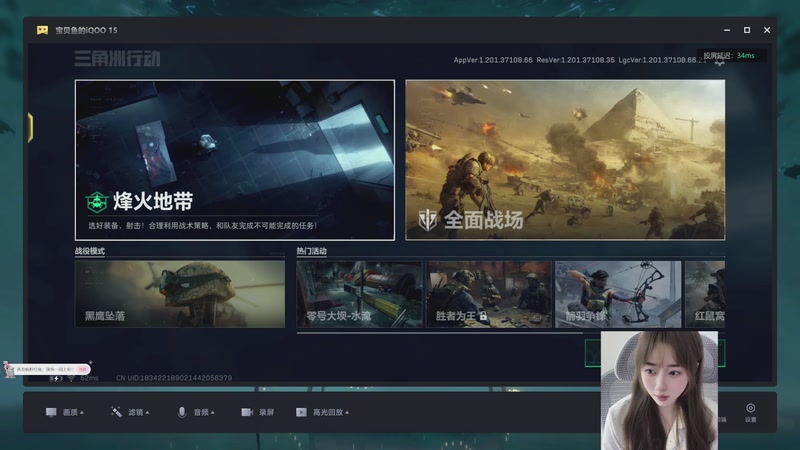The width and height of the screenshot is (800, 450).
Task: Select the 黑鹰坠落 campaign card
Action: pyautogui.click(x=180, y=294)
